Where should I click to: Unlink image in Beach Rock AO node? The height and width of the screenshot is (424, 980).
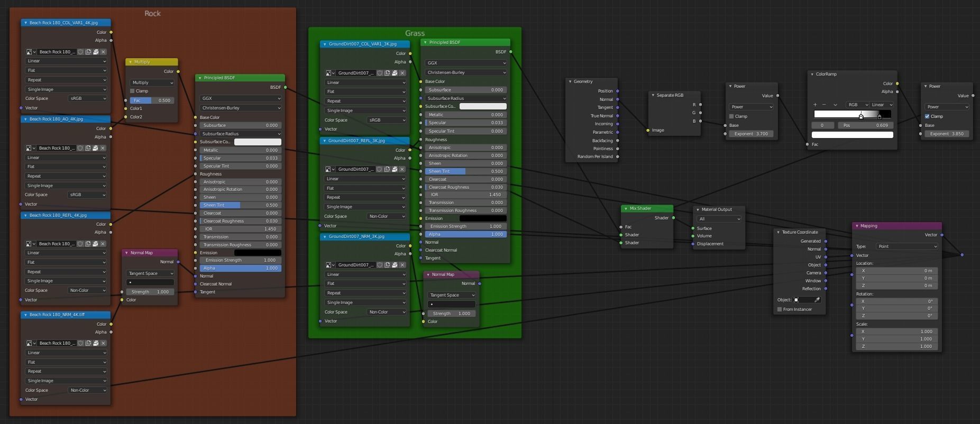(103, 148)
